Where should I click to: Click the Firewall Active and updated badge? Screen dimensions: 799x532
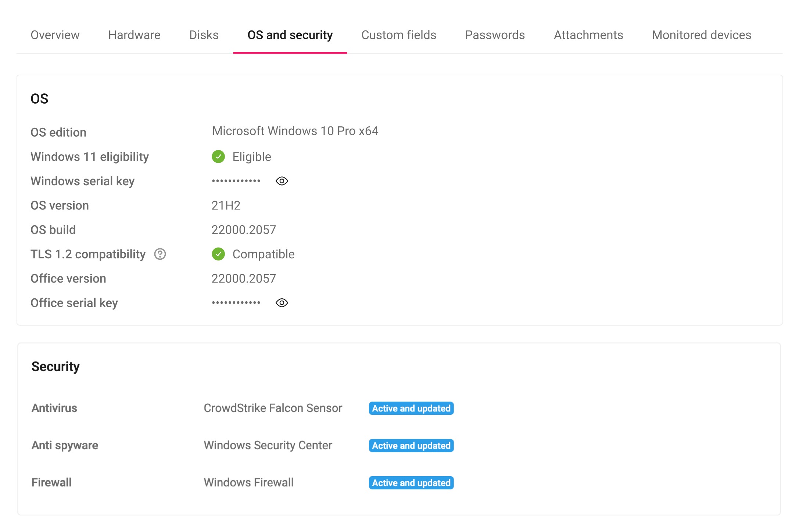pos(411,482)
